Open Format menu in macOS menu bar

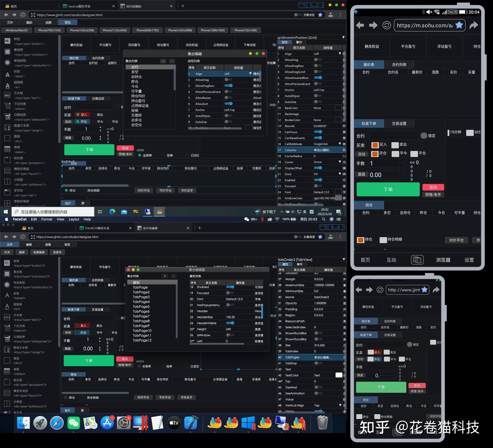(47, 219)
